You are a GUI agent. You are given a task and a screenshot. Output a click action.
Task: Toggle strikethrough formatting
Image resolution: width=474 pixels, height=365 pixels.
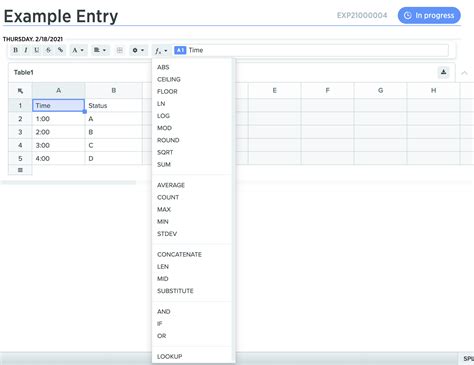point(49,50)
